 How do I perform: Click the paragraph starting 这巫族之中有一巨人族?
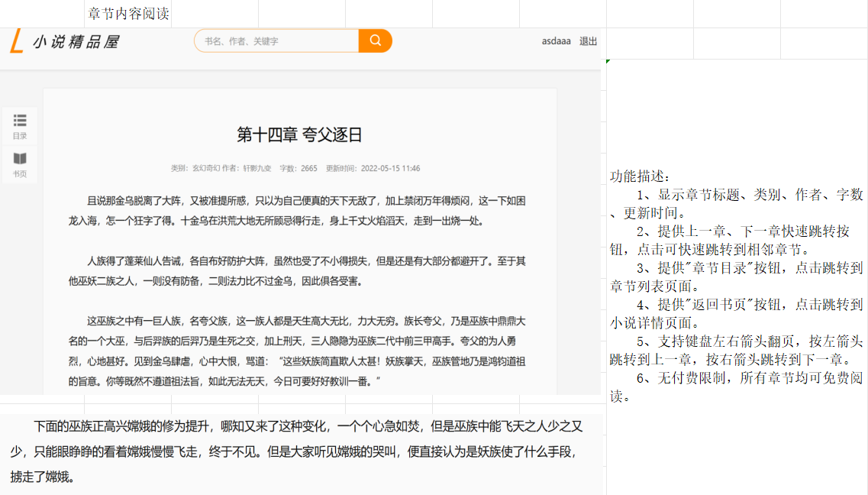(297, 351)
